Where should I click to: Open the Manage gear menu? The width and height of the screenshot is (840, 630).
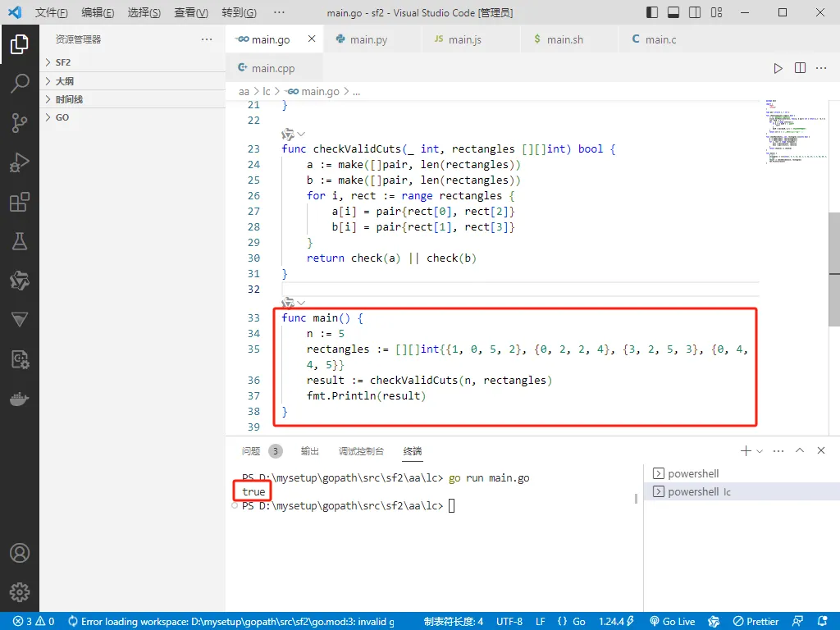click(20, 592)
